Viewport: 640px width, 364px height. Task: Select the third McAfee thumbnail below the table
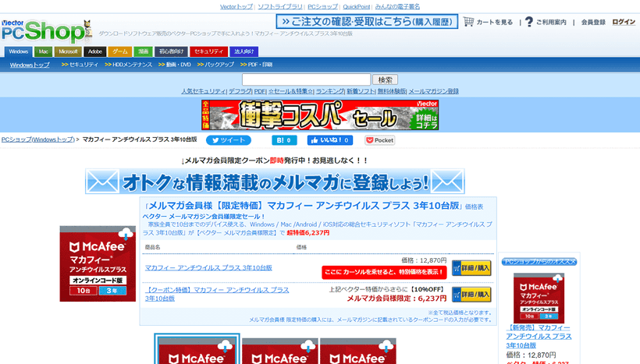358,352
